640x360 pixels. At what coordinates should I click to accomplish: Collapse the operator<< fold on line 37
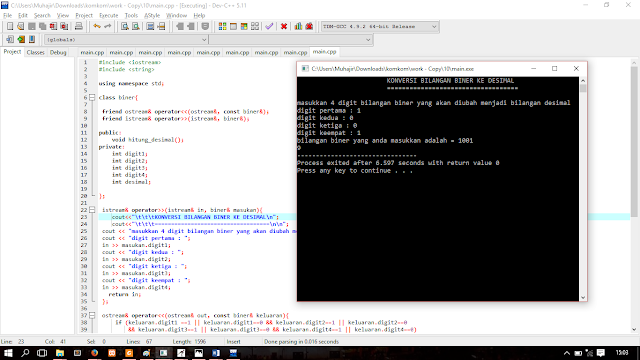(x=92, y=316)
